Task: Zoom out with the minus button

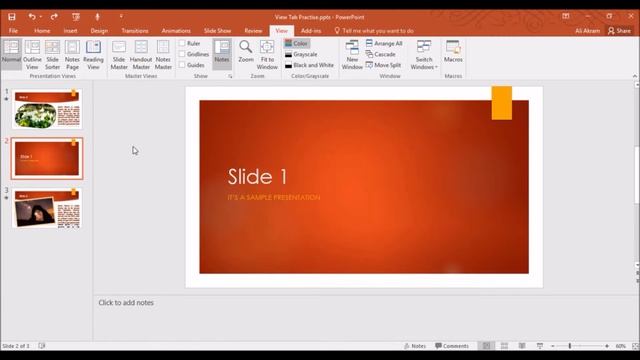Action: [553, 346]
